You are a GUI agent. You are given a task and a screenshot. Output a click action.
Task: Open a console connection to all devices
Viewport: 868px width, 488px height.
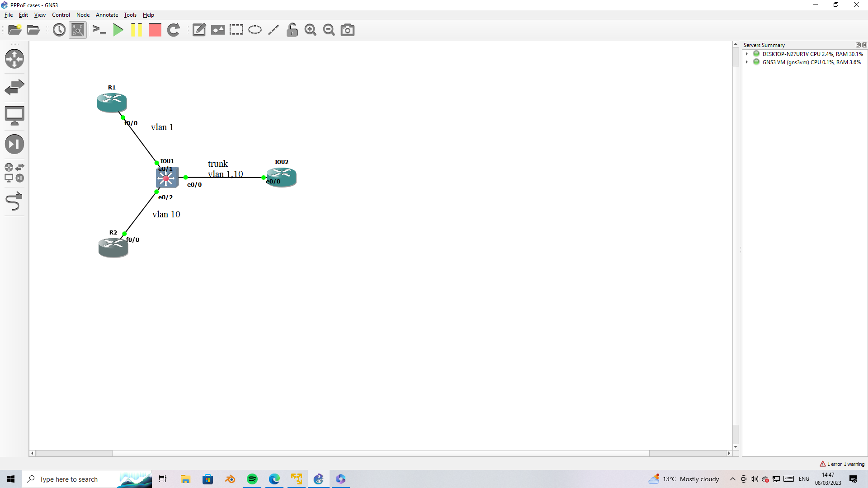click(x=99, y=30)
